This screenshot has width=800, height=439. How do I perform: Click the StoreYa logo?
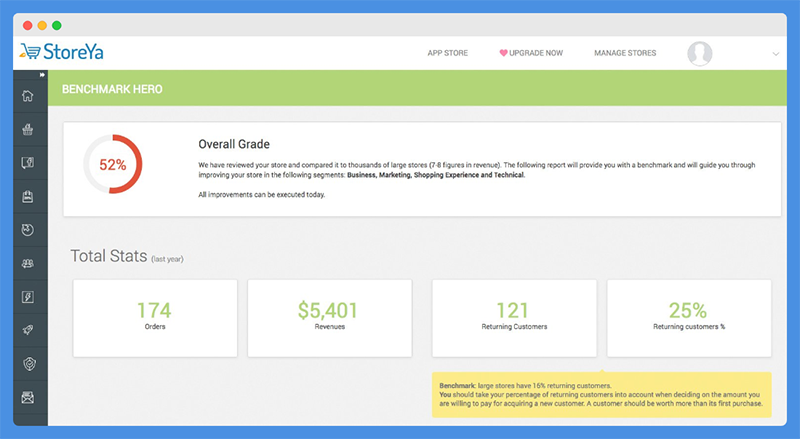(x=62, y=52)
